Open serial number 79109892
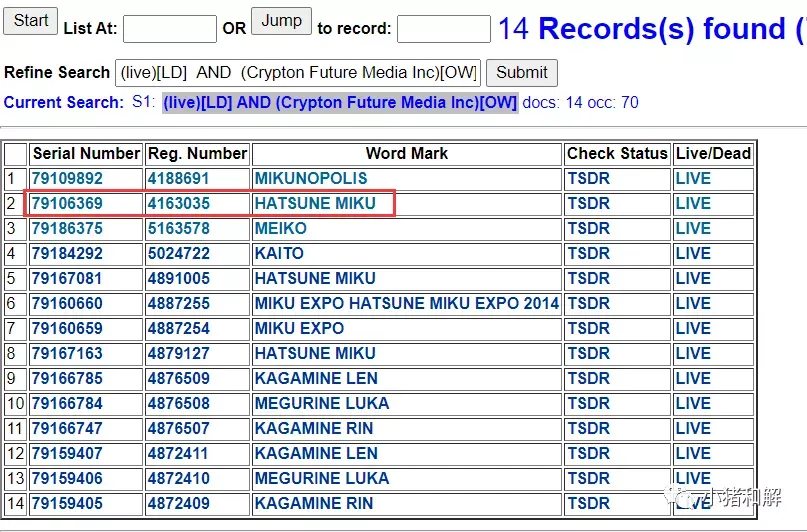Viewport: 807px width, 532px height. point(67,179)
